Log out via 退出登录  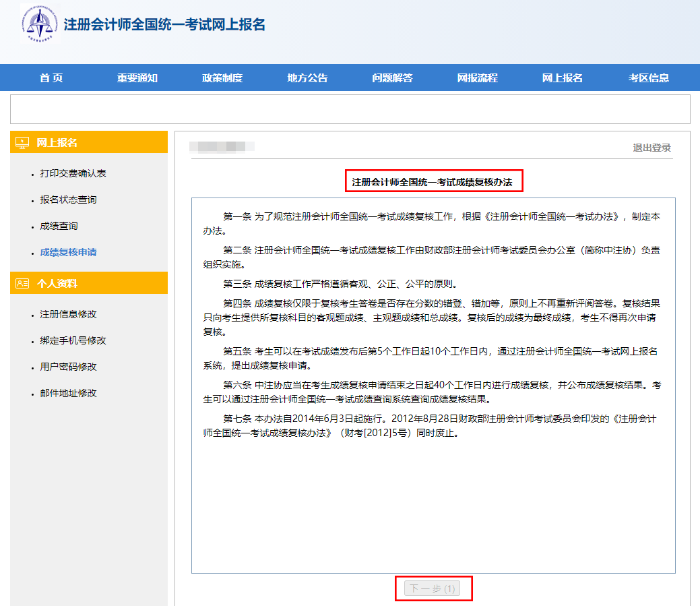[652, 148]
